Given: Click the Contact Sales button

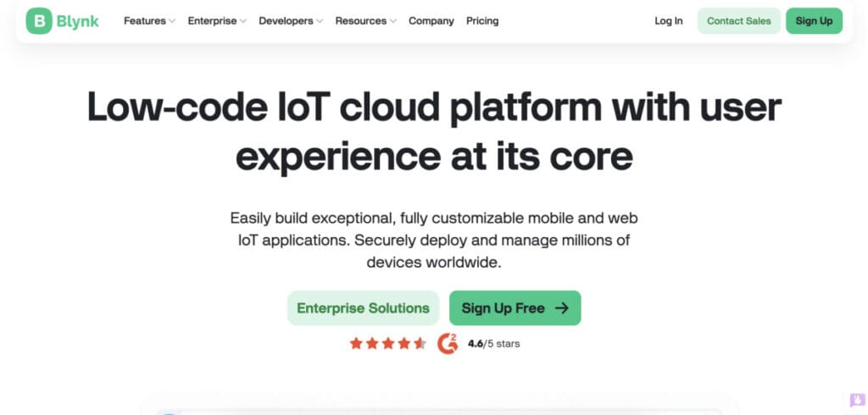Looking at the screenshot, I should pyautogui.click(x=739, y=21).
